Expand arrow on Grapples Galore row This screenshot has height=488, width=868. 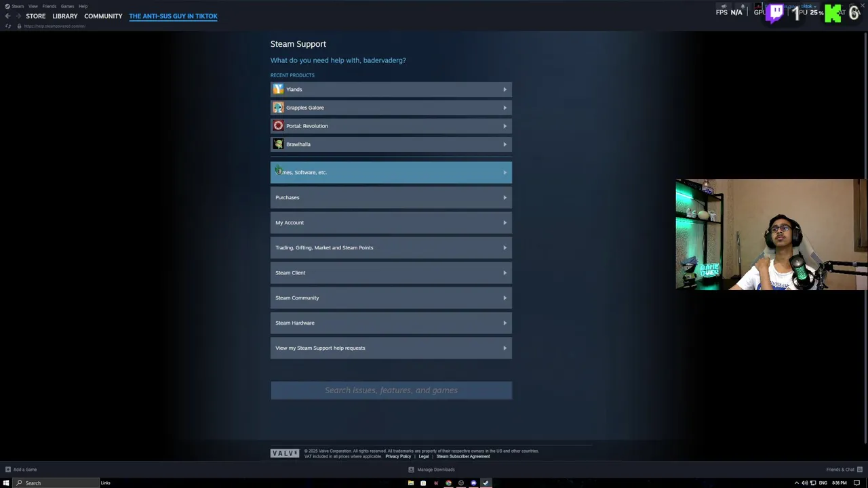coord(505,108)
